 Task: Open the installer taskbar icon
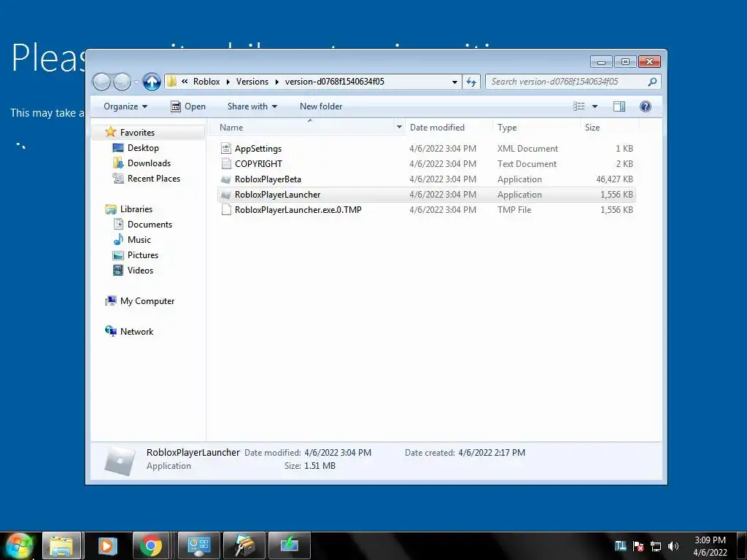[289, 545]
